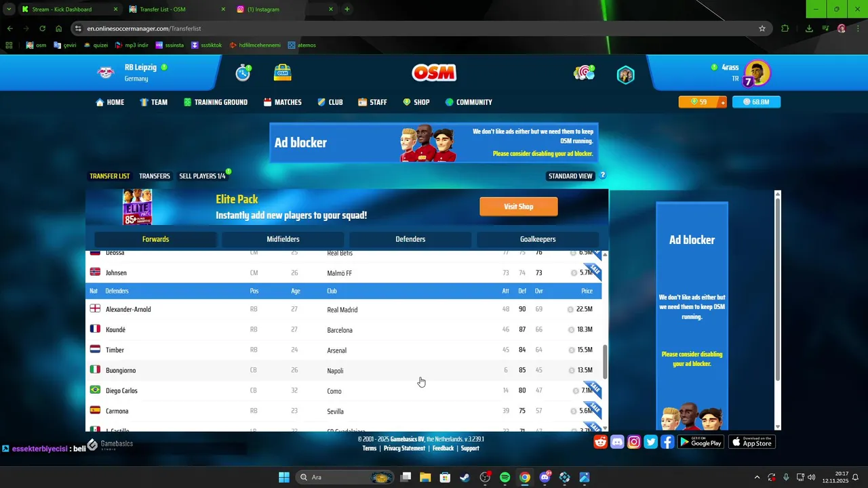This screenshot has height=488, width=868.
Task: Open the CLUB menu item
Action: (x=330, y=102)
